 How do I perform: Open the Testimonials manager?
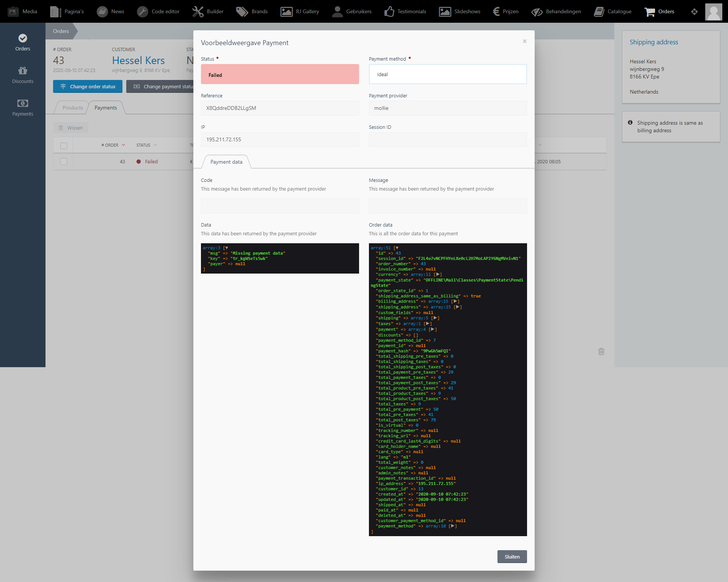coord(405,11)
